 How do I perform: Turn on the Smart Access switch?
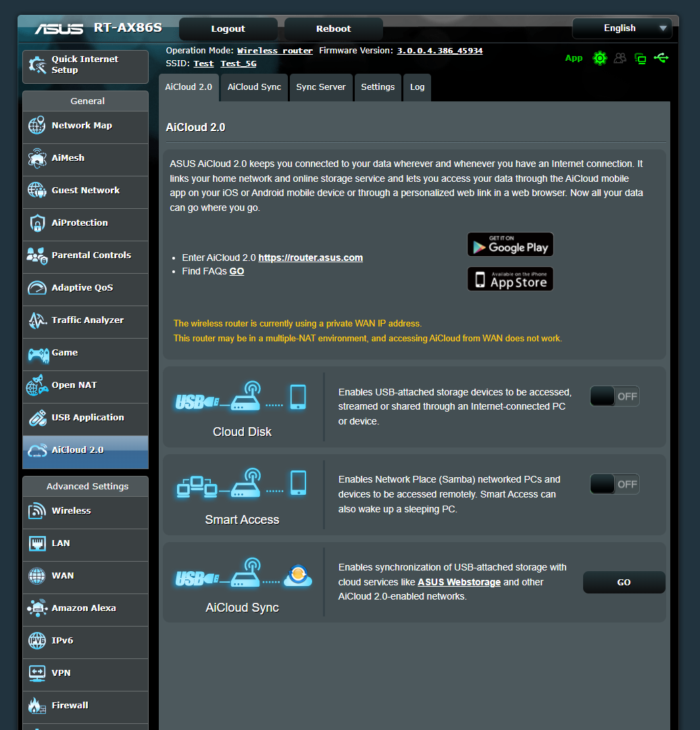(x=614, y=484)
